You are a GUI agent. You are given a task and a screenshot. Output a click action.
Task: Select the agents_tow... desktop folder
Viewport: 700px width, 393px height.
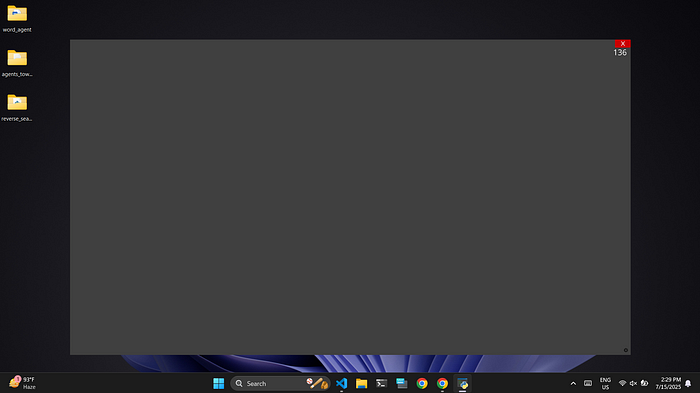(17, 63)
